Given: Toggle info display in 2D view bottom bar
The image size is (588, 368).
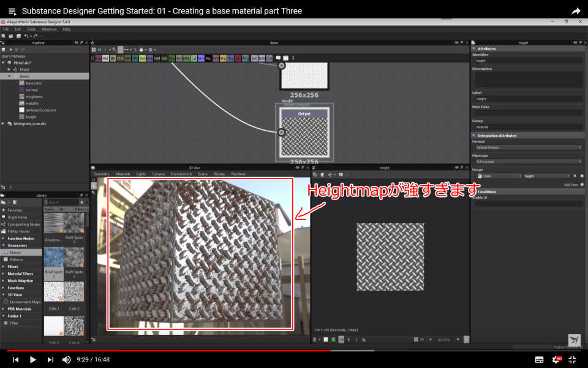Looking at the screenshot, I should tap(356, 339).
